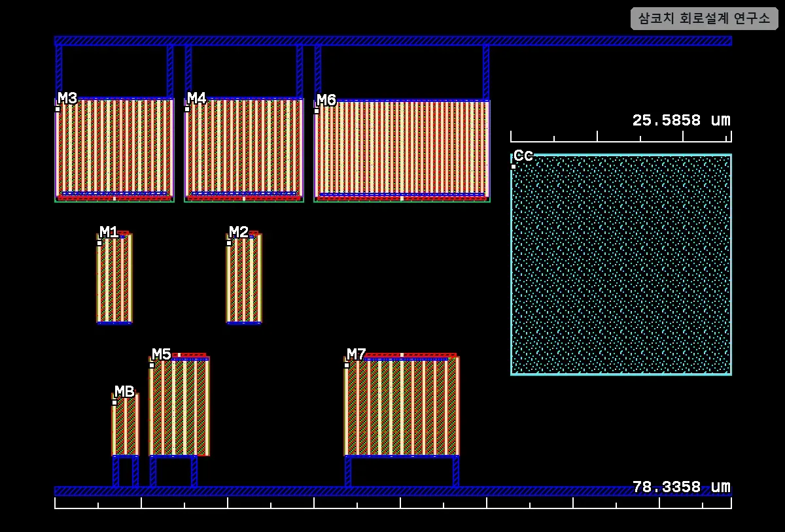Click the MB label text
The height and width of the screenshot is (532, 785).
click(x=124, y=392)
